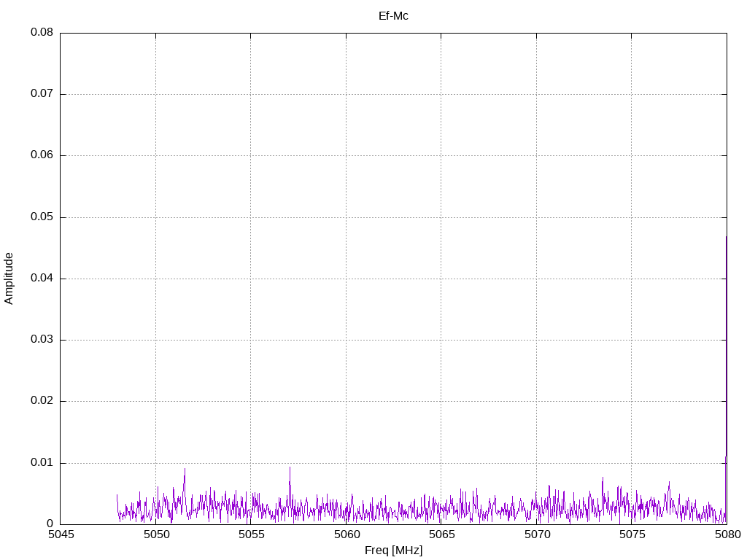Image resolution: width=747 pixels, height=560 pixels.
Task: Click the 0.03 y-axis tick label
Action: pos(42,340)
